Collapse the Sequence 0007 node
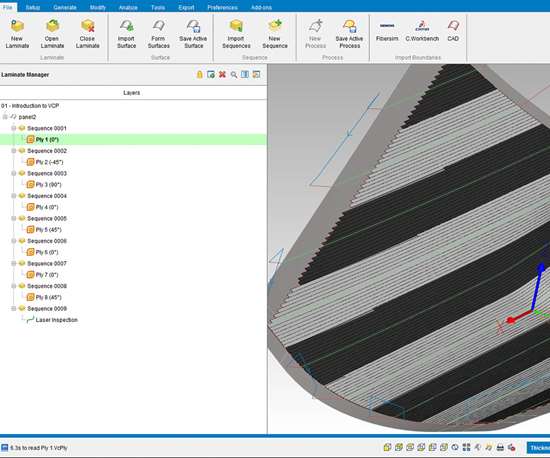This screenshot has width=550, height=458. pos(14,263)
